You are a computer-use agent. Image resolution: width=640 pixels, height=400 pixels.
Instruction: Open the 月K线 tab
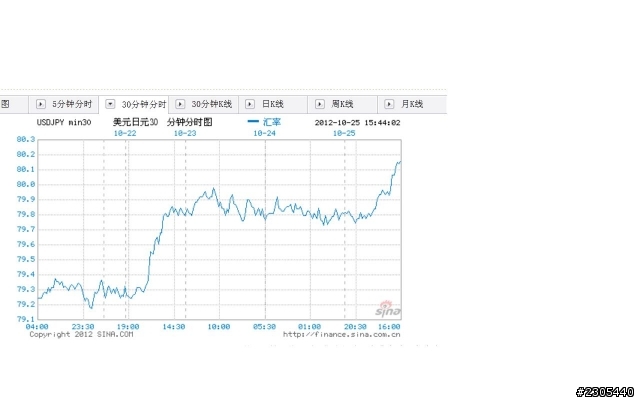point(412,104)
